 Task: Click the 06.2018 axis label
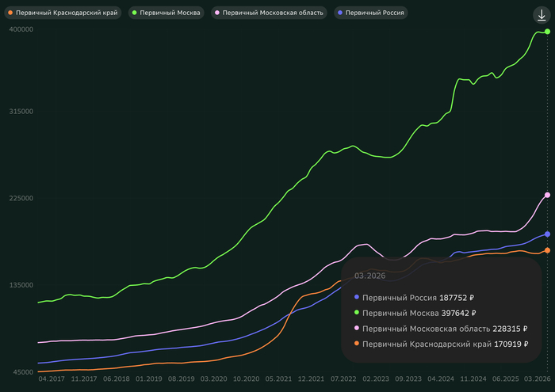[117, 379]
